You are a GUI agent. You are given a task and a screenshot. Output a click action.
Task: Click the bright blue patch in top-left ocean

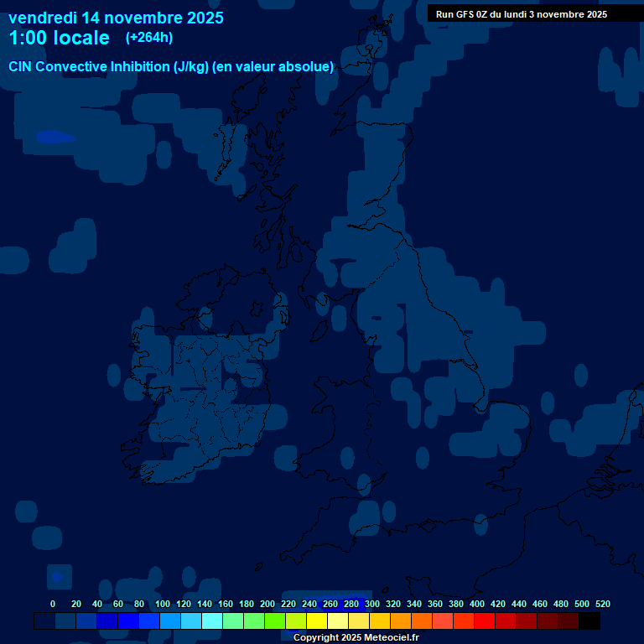tap(55, 137)
